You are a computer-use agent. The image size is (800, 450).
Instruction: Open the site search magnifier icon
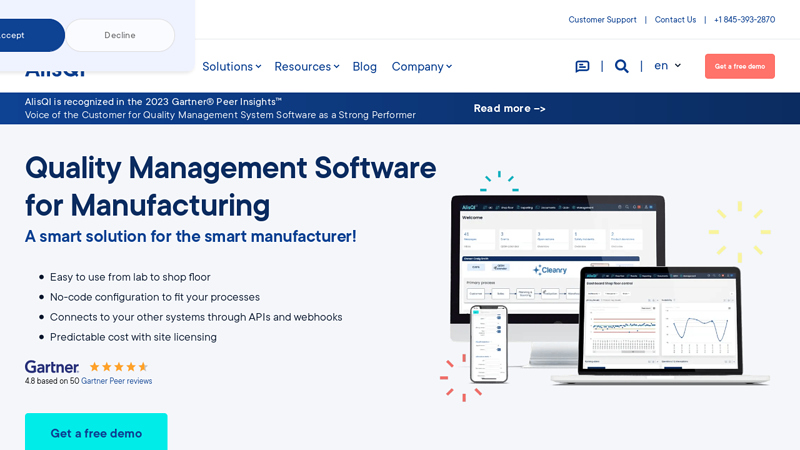[x=621, y=66]
